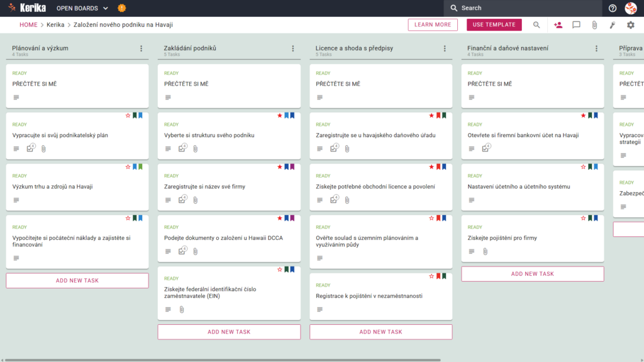644x362 pixels.
Task: Open attachment icon on Získejte pojištění pro firmy
Action: point(485,251)
